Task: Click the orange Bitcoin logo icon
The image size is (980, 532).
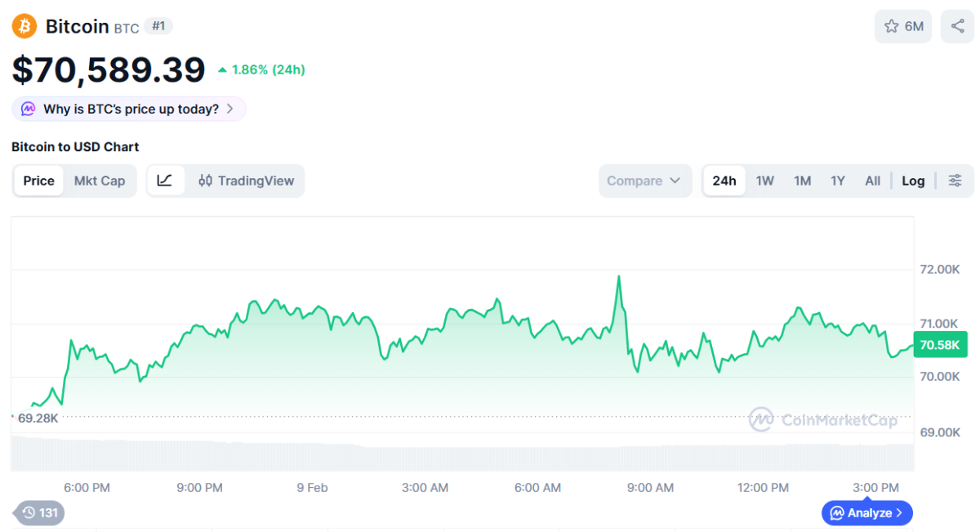Action: click(24, 26)
